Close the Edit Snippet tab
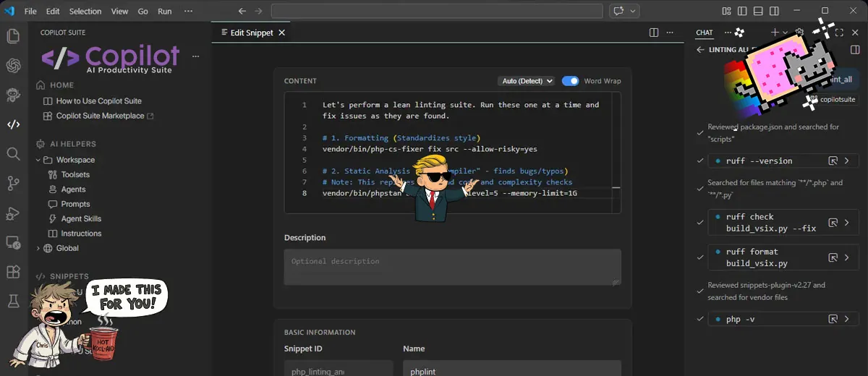 click(x=282, y=33)
